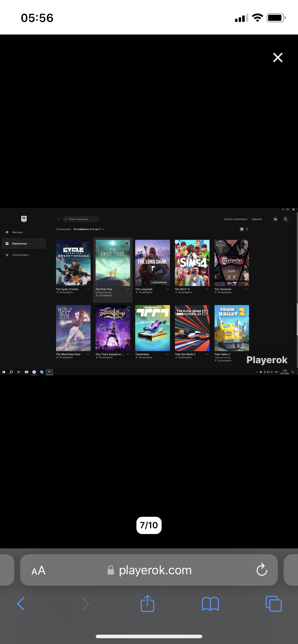Screen dimensions: 298x644
Task: Open the Магазин section in the sidebar
Action: 24,232
